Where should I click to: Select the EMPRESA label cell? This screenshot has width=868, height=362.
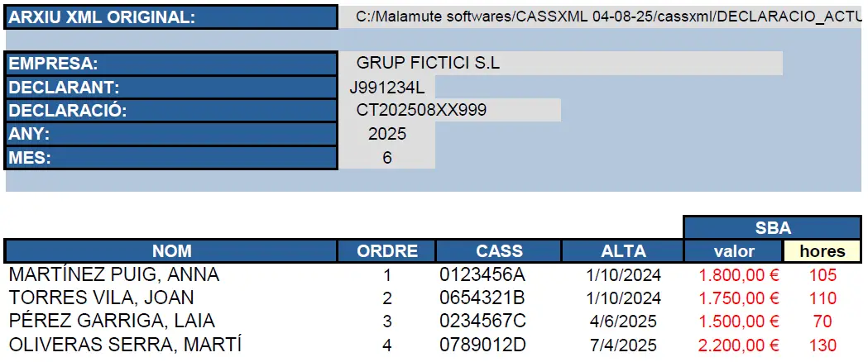pos(171,64)
